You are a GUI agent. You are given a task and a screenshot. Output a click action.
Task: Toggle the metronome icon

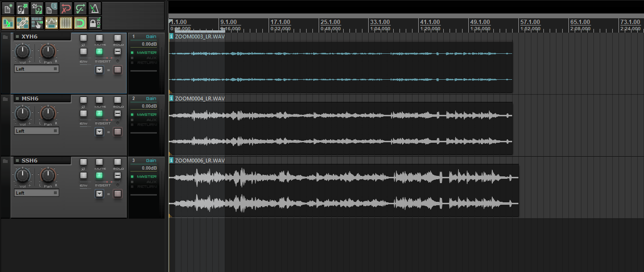[x=95, y=8]
